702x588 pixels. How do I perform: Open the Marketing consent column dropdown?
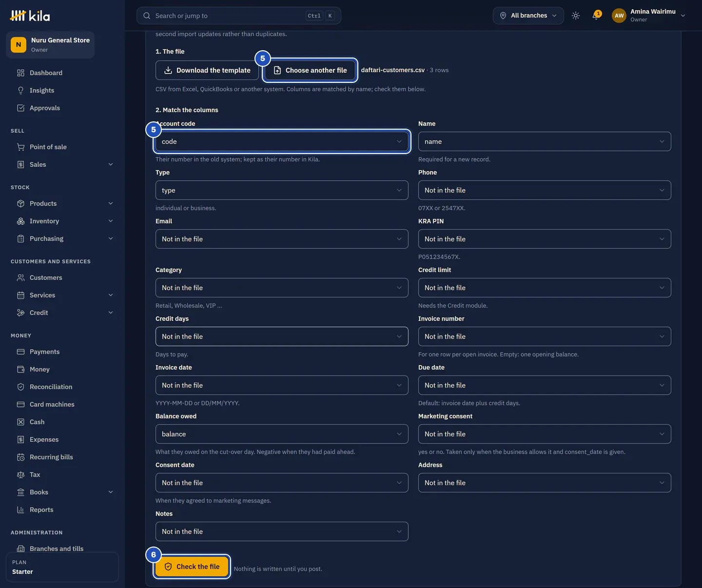point(545,434)
